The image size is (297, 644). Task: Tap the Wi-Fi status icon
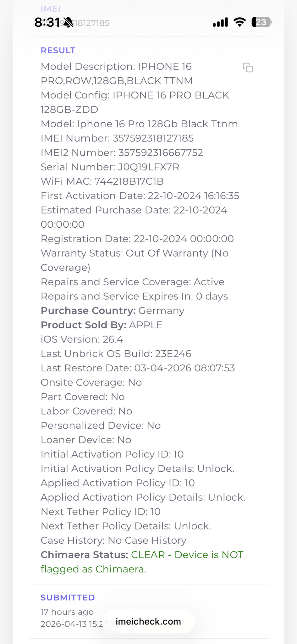click(239, 22)
